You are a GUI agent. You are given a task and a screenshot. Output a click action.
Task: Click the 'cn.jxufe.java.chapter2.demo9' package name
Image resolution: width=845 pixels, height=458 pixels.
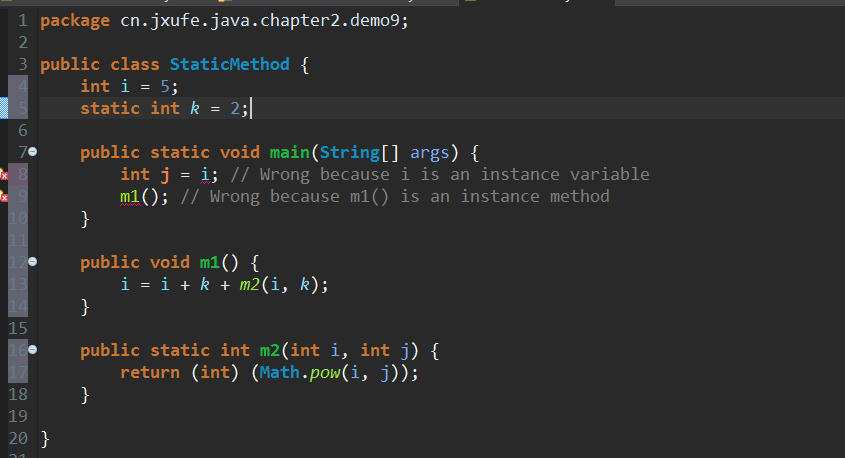pos(260,21)
